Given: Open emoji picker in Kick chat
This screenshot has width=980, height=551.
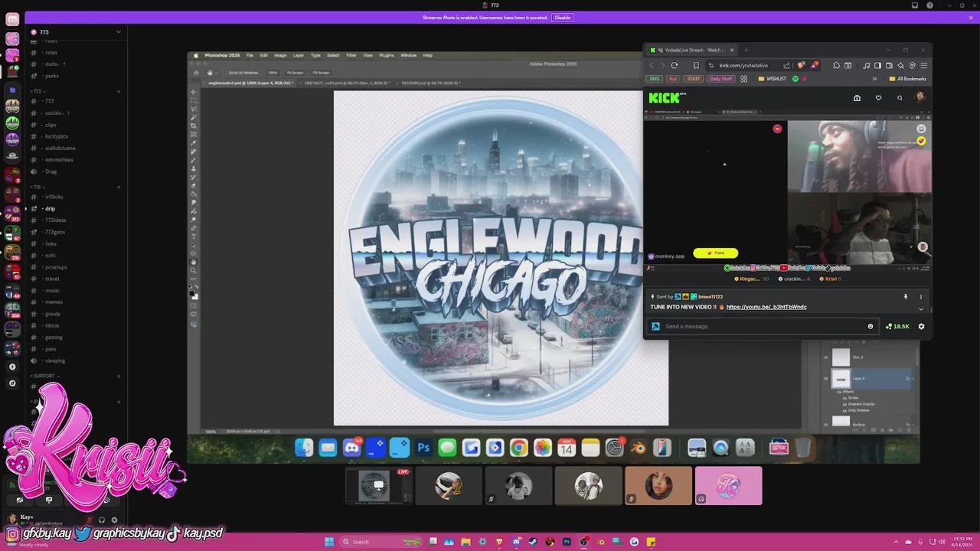Looking at the screenshot, I should 871,326.
